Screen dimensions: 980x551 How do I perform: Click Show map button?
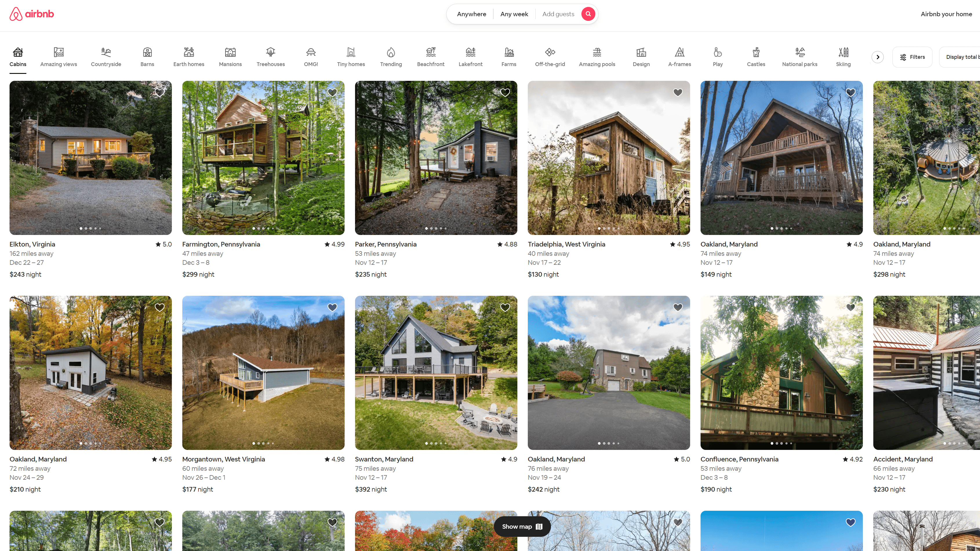[x=522, y=527]
